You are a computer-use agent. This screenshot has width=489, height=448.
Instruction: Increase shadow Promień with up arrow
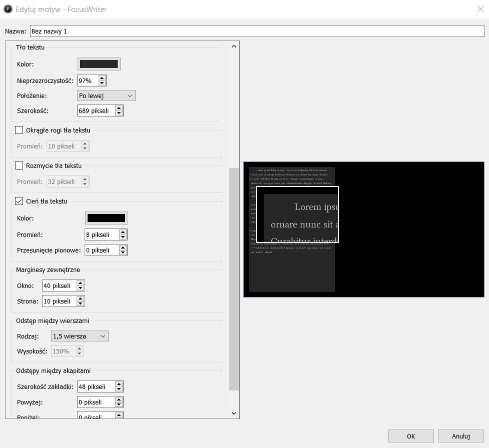tap(123, 232)
